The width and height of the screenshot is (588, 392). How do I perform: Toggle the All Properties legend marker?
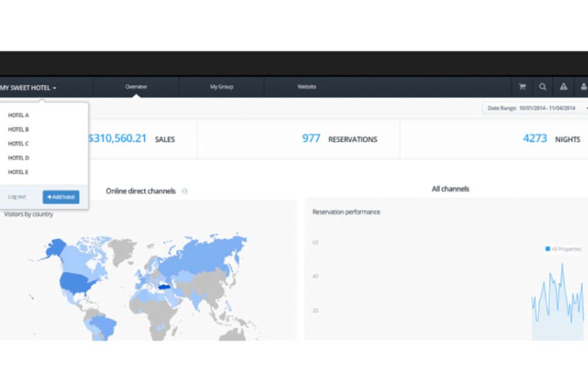(548, 249)
